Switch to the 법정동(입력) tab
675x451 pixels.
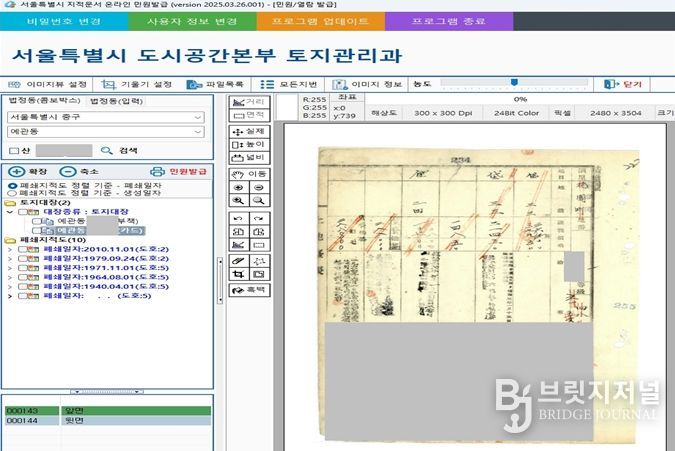coord(116,101)
